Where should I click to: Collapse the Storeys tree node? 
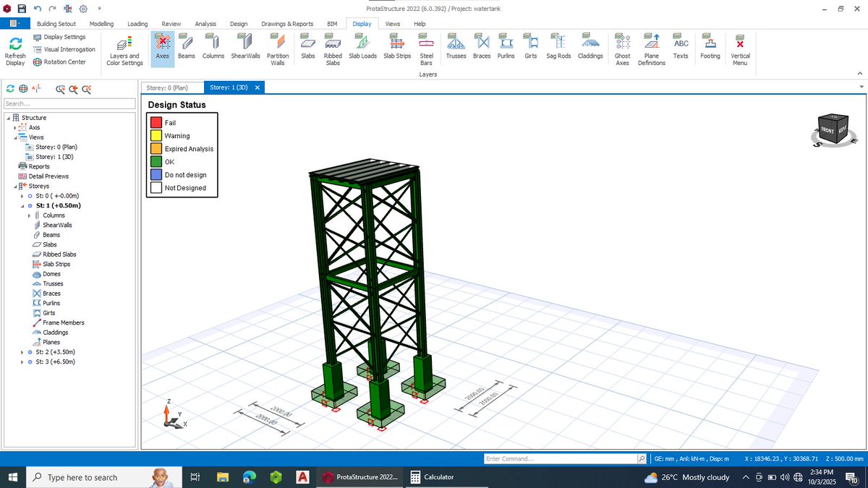[x=14, y=186]
